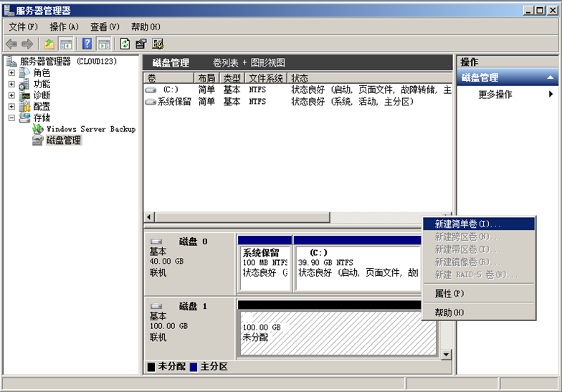Click the Properties toolbar icon
This screenshot has height=392, width=562.
(x=141, y=44)
